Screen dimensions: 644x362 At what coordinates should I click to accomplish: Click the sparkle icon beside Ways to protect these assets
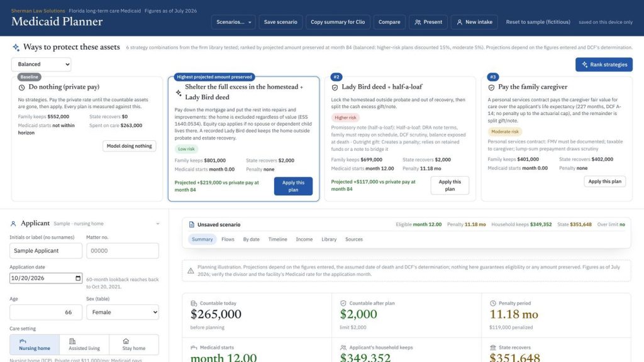(16, 48)
